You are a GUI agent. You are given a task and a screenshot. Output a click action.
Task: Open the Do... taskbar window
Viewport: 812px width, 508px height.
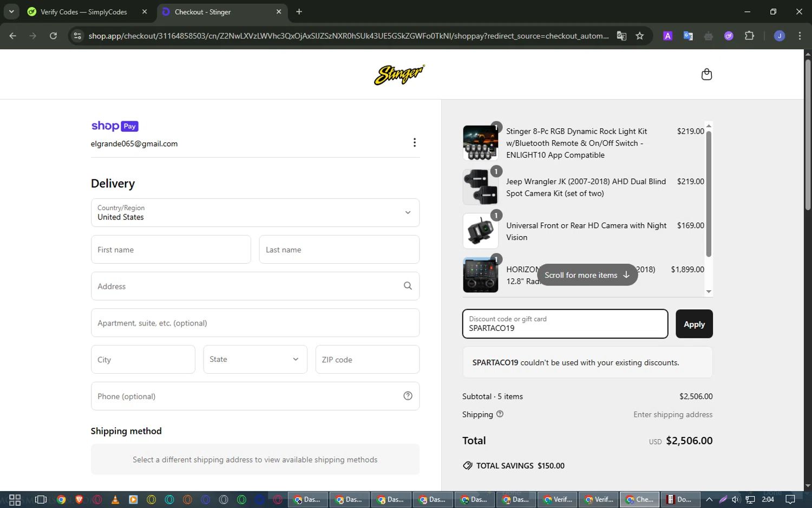[679, 499]
